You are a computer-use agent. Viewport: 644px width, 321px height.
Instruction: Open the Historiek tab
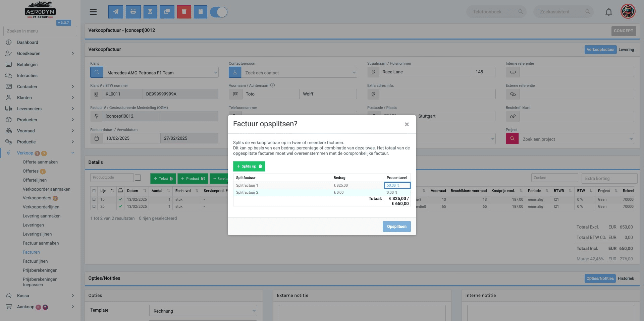[x=626, y=278]
